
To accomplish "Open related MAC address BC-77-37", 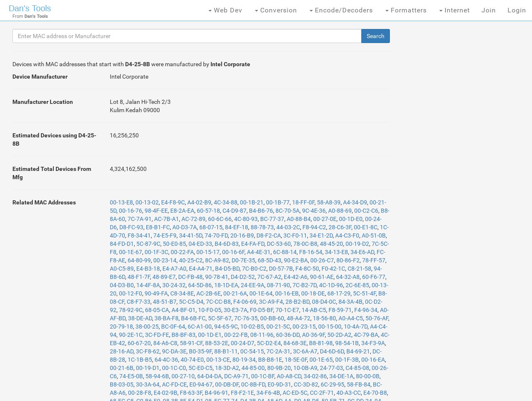I will pyautogui.click(x=272, y=219).
